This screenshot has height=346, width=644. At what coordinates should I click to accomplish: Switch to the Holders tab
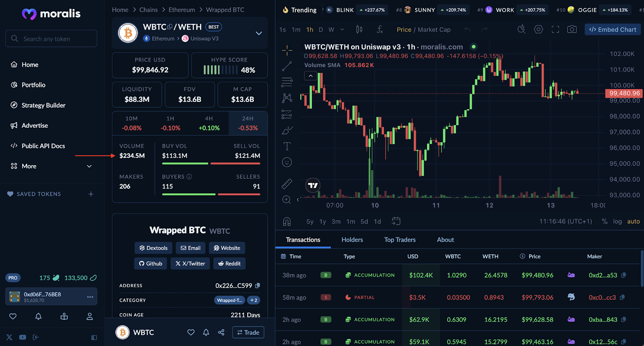point(352,240)
